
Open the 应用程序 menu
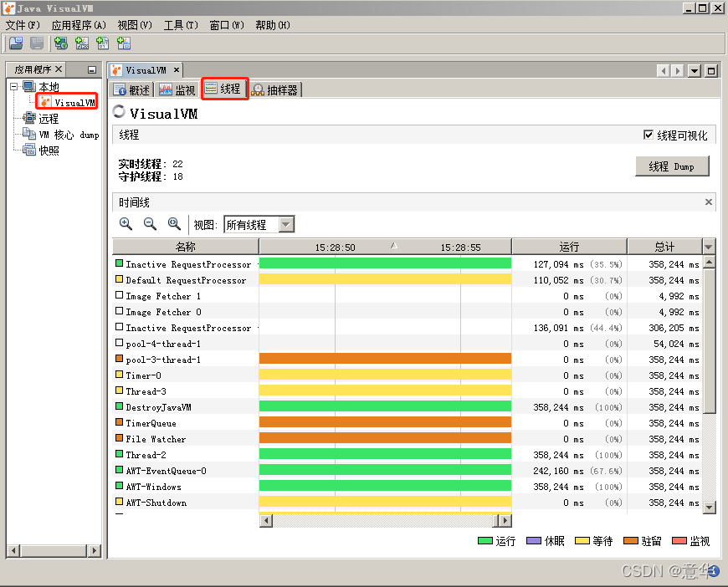(x=79, y=25)
